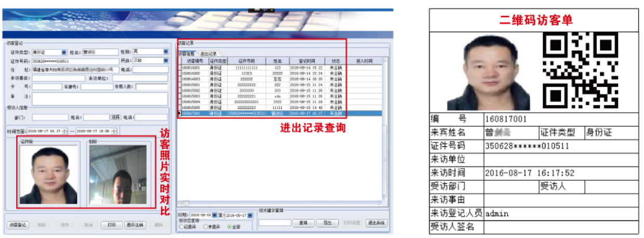Click the 离开注销 button
Viewport: 644px width, 238px height.
coord(134,224)
